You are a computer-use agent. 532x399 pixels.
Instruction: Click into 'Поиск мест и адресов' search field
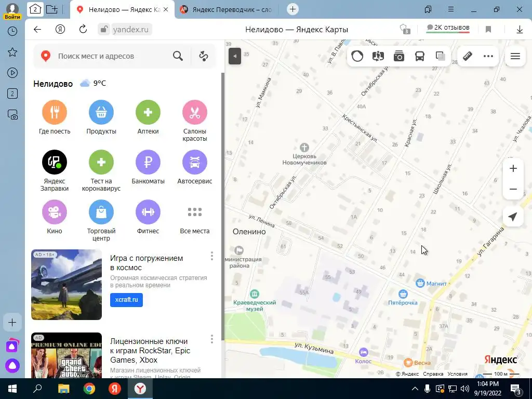(112, 56)
